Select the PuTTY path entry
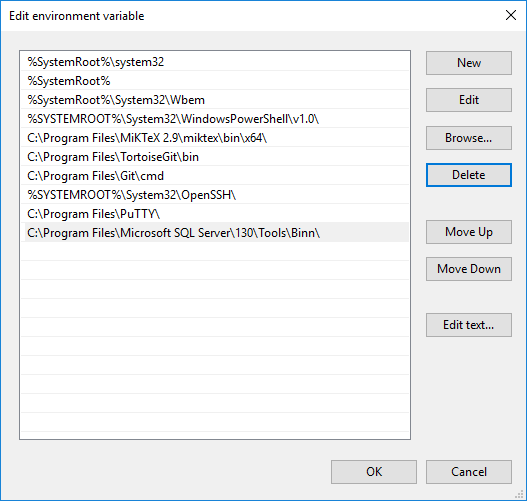The image size is (527, 501). [x=215, y=214]
